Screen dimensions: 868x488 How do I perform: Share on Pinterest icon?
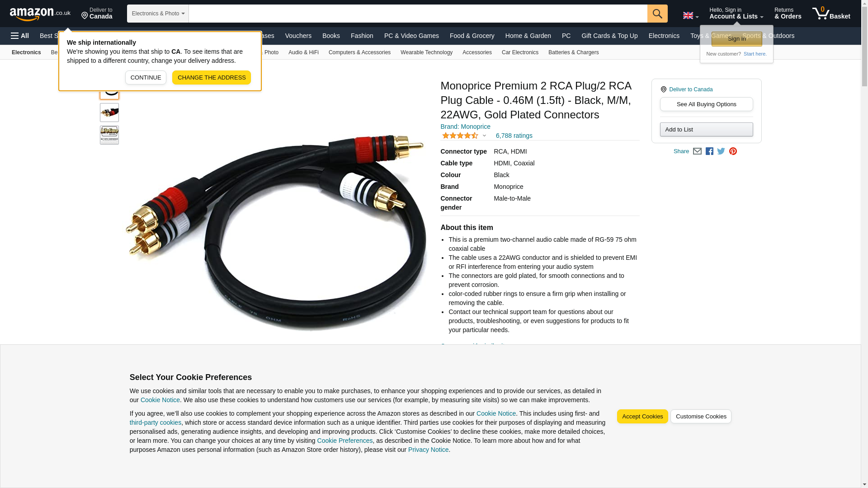point(733,151)
